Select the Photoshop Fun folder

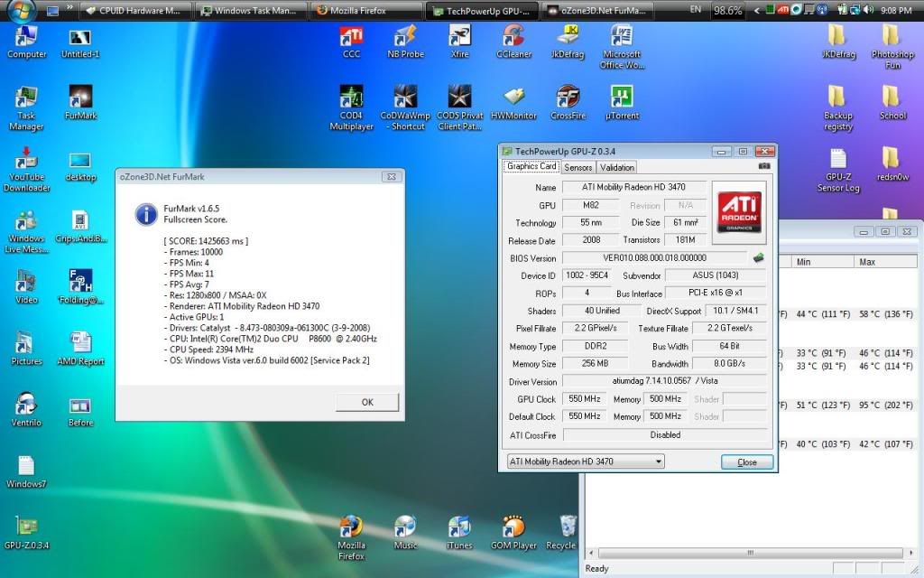click(892, 47)
